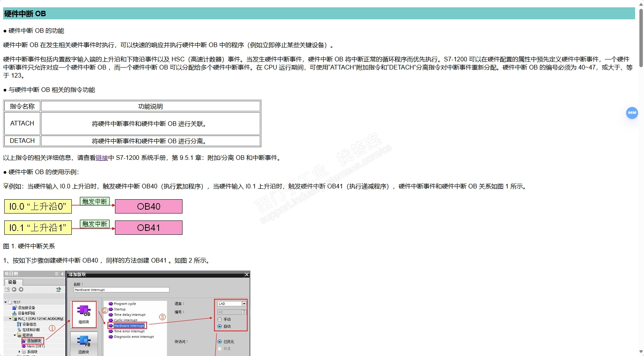Collapse the 程序块 folder
Viewport: 644px width, 356px height.
pyautogui.click(x=15, y=335)
